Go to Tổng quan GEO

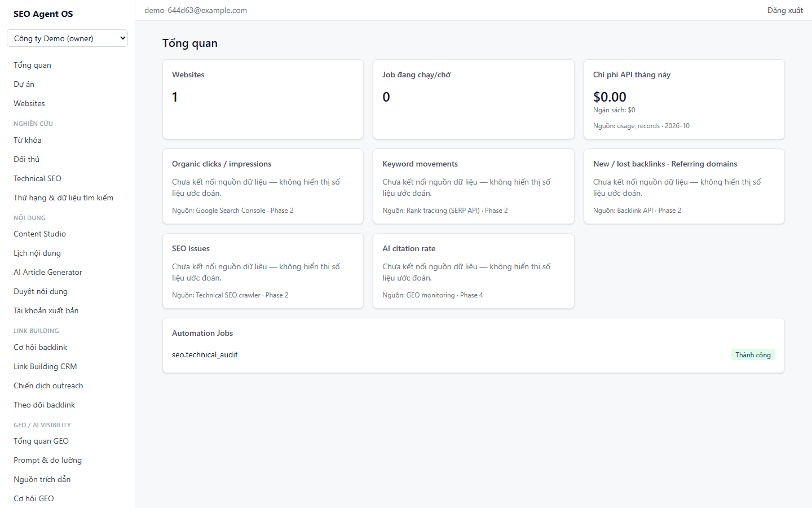[41, 441]
